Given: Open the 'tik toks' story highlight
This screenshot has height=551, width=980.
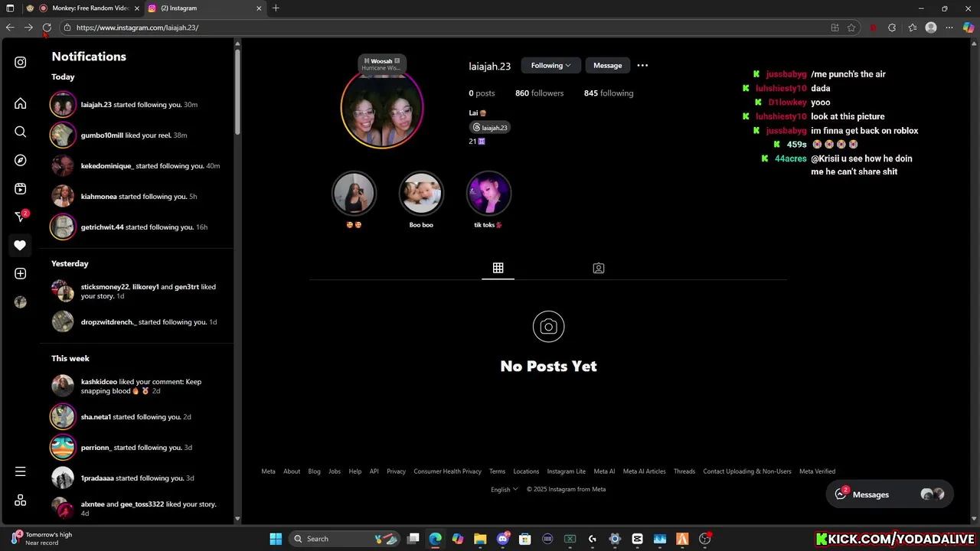Looking at the screenshot, I should pos(488,193).
